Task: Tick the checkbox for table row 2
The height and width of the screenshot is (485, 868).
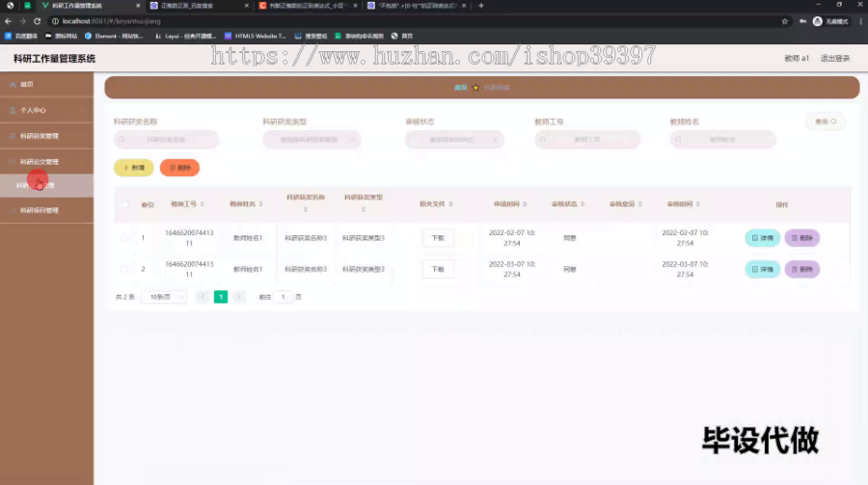Action: click(124, 269)
